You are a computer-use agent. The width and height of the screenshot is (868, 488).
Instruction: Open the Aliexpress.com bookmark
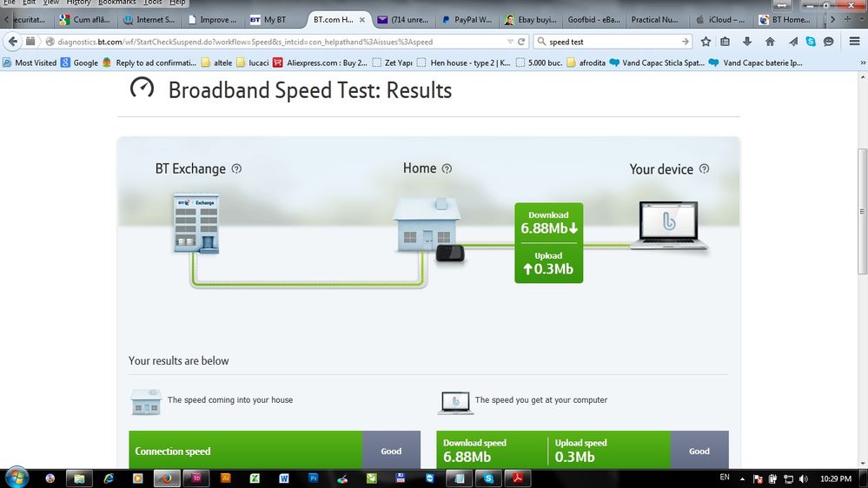click(320, 63)
